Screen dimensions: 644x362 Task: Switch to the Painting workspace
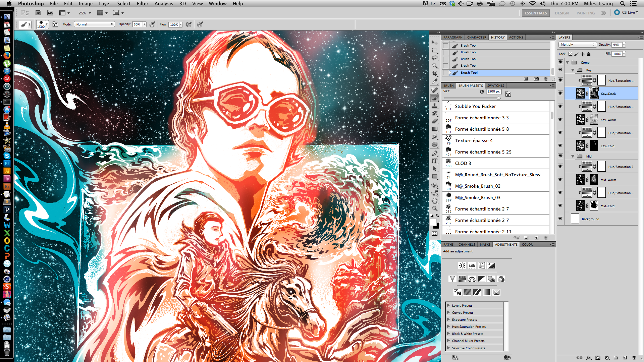(x=586, y=13)
